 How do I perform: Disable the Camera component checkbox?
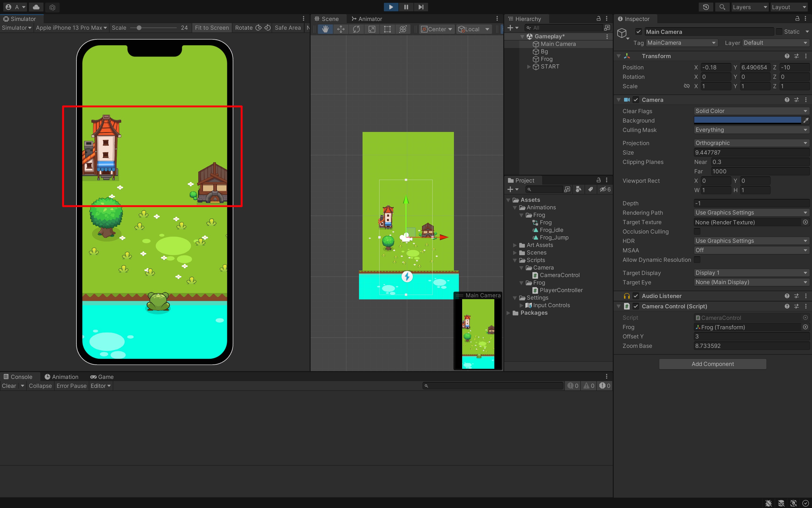pos(636,100)
